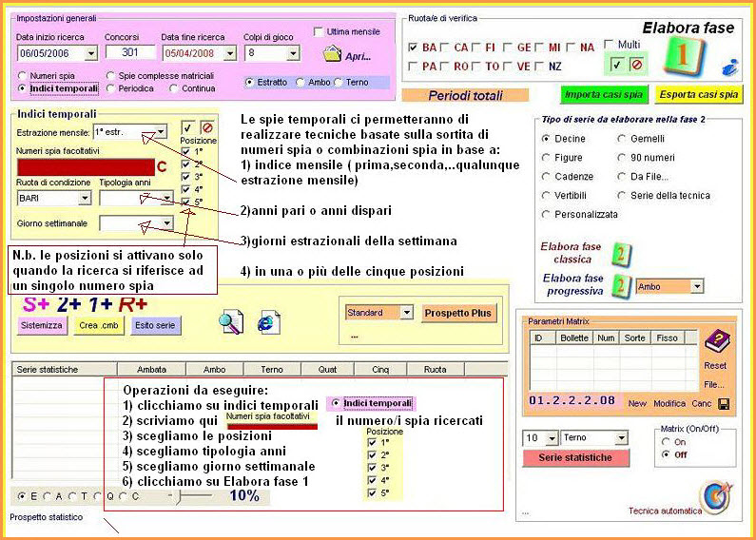Open Giorno settimanale dropdown
756x540 pixels.
(166, 223)
